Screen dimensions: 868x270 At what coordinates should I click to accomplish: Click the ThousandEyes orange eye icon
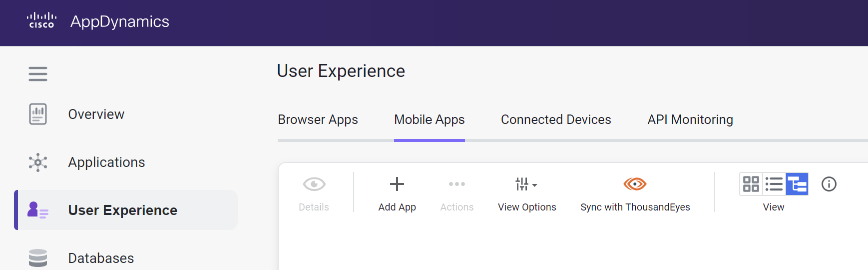tap(635, 184)
